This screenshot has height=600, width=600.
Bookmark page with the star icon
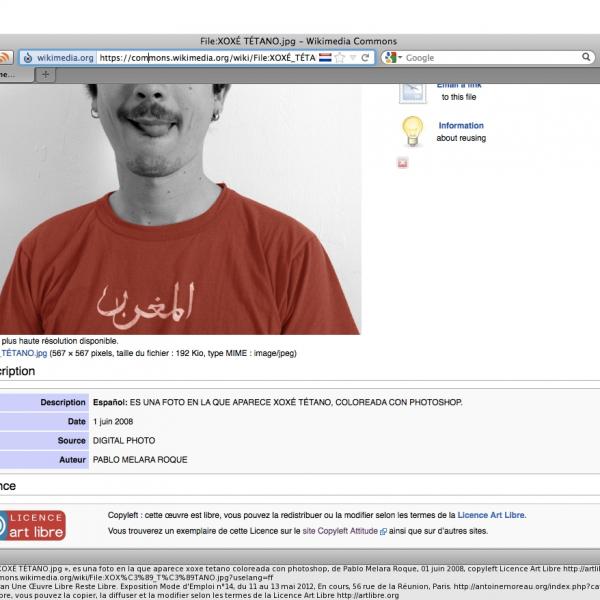pos(339,58)
